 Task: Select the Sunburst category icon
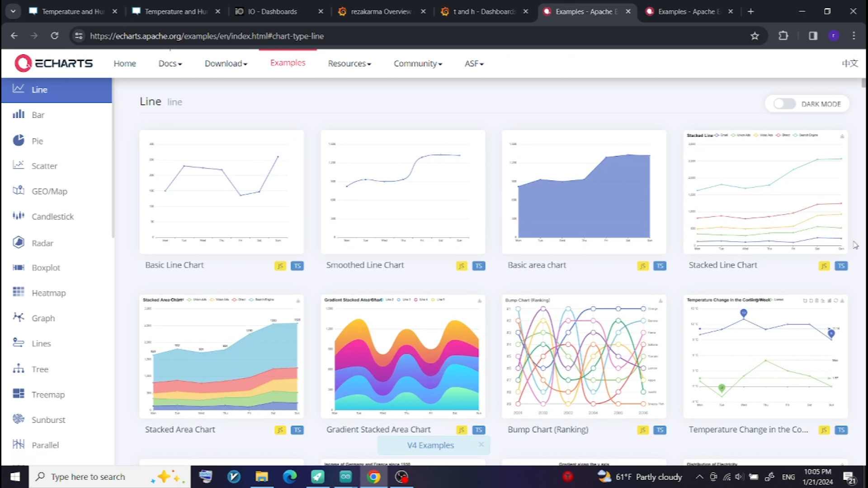18,419
